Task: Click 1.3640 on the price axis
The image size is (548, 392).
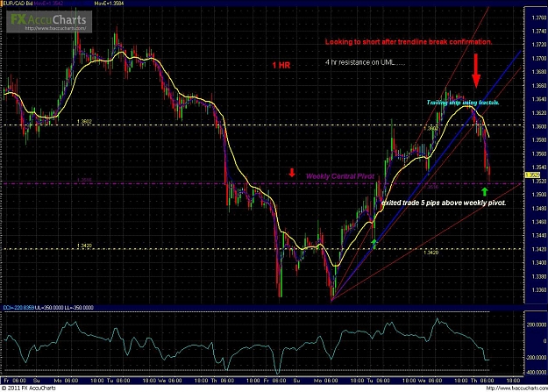Action: click(539, 99)
